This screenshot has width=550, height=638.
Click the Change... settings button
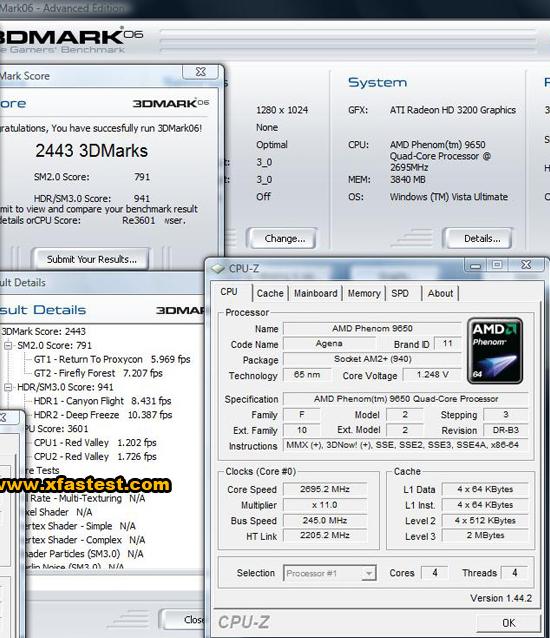284,239
